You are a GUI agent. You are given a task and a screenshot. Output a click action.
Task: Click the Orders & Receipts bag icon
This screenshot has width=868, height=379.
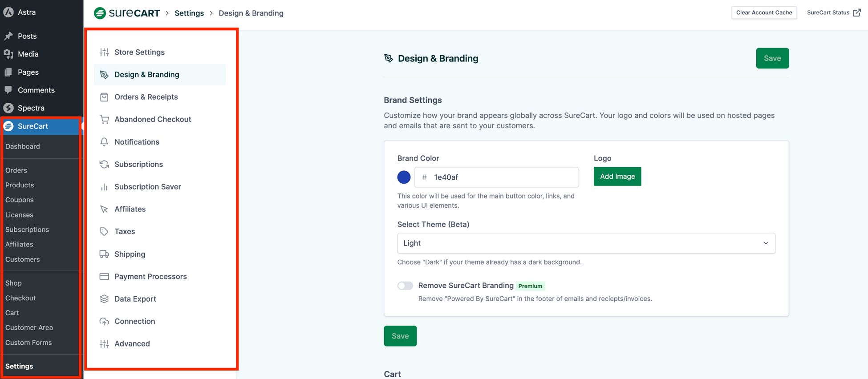pos(104,97)
